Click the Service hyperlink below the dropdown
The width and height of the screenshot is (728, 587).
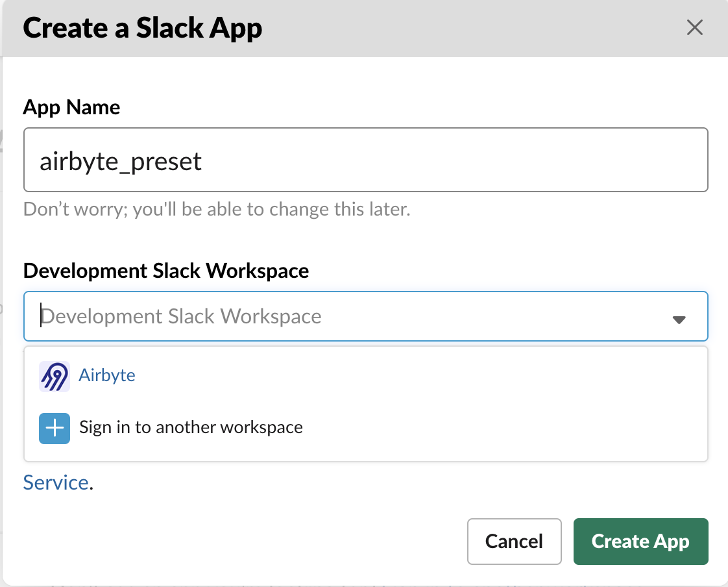point(56,482)
